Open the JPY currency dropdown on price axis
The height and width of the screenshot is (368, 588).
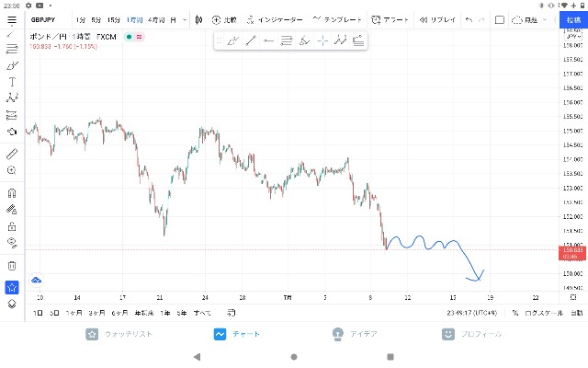(573, 37)
